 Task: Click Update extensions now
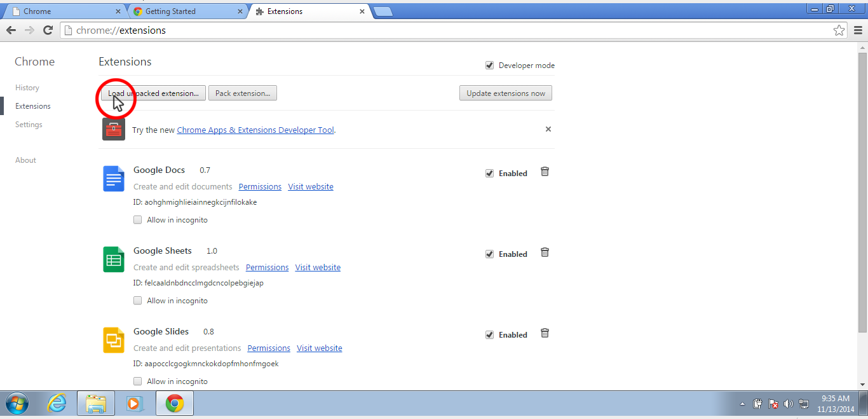tap(506, 93)
